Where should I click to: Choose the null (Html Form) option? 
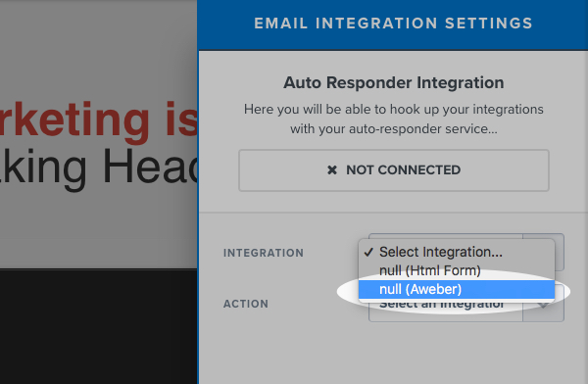tap(457, 270)
